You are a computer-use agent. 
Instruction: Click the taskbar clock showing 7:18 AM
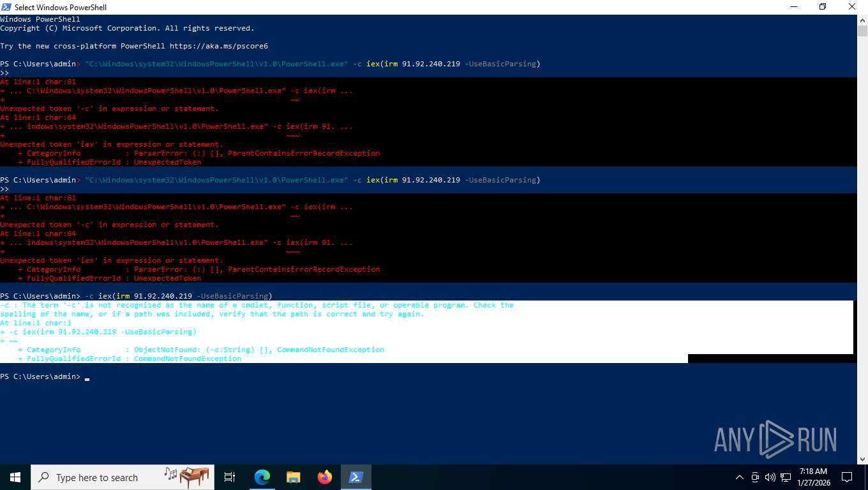pyautogui.click(x=813, y=477)
